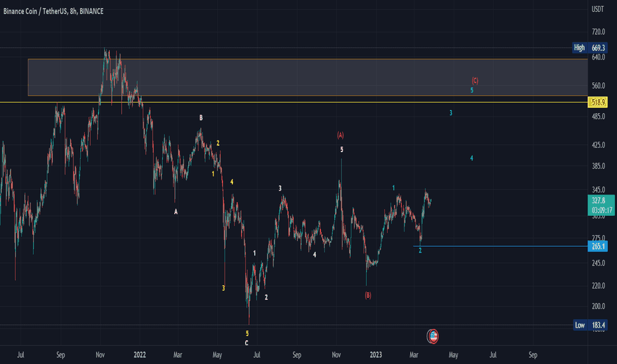Select the yellow wave label 5

coord(247,334)
